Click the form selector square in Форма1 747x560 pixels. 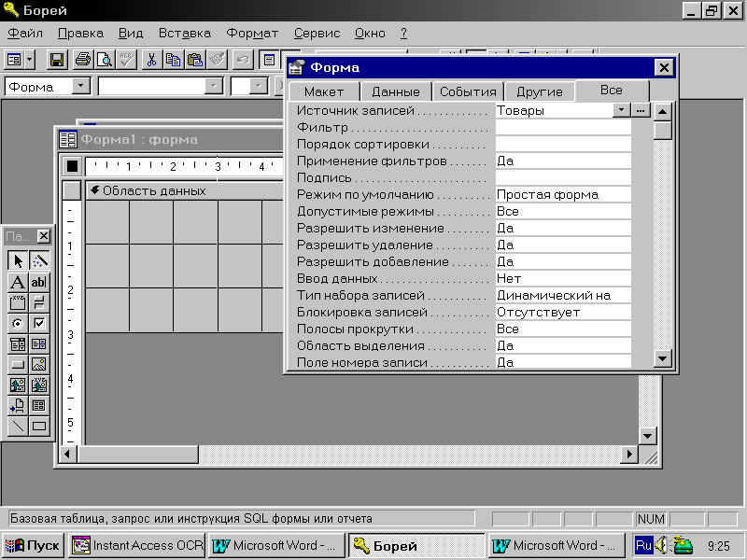pyautogui.click(x=72, y=166)
